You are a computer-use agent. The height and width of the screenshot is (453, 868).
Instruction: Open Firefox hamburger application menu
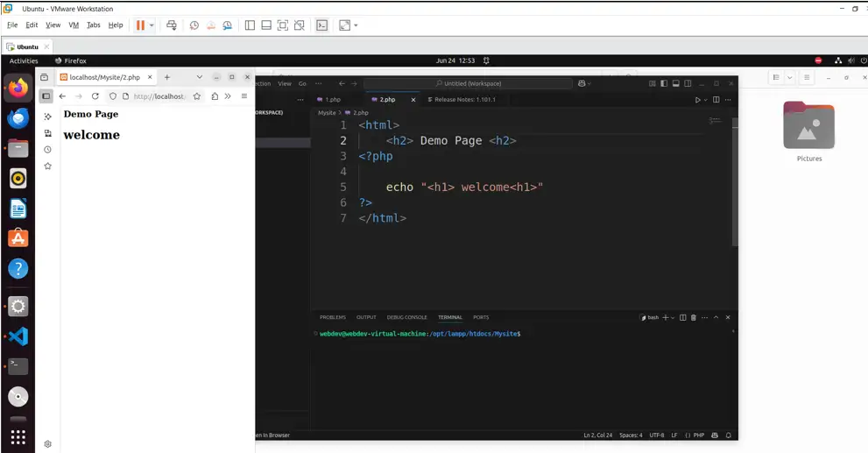244,96
